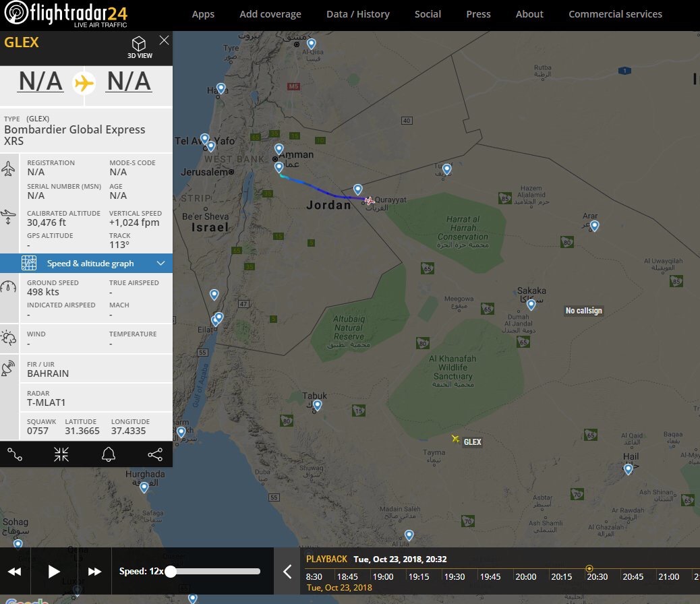
Task: Click the Haifa airport pin
Action: point(221,88)
